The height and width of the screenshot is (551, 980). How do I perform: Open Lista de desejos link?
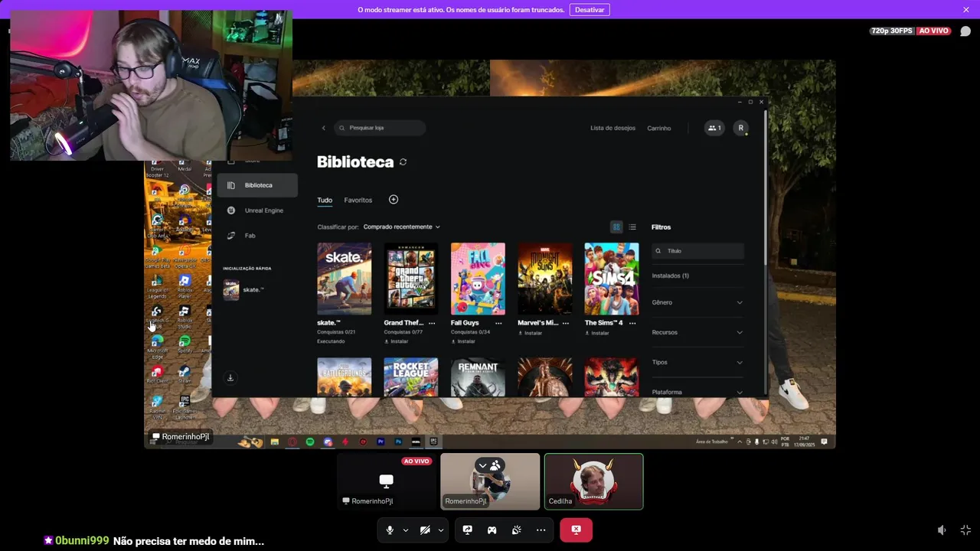pyautogui.click(x=612, y=128)
